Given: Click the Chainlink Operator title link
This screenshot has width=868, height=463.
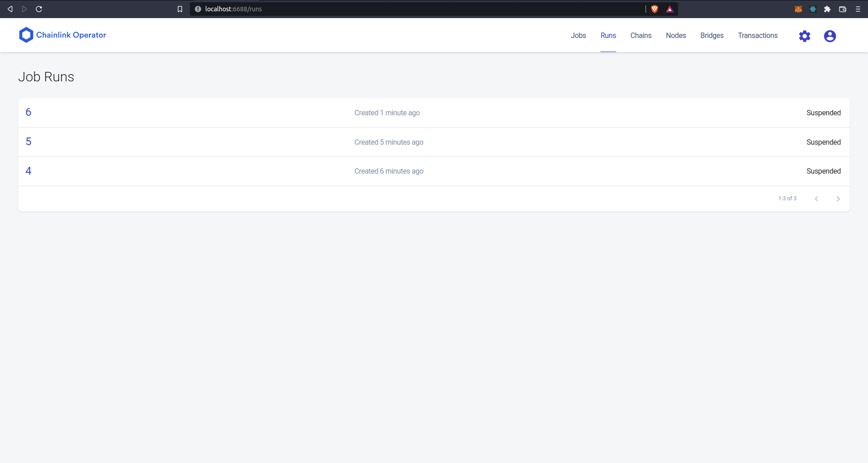Looking at the screenshot, I should (71, 35).
